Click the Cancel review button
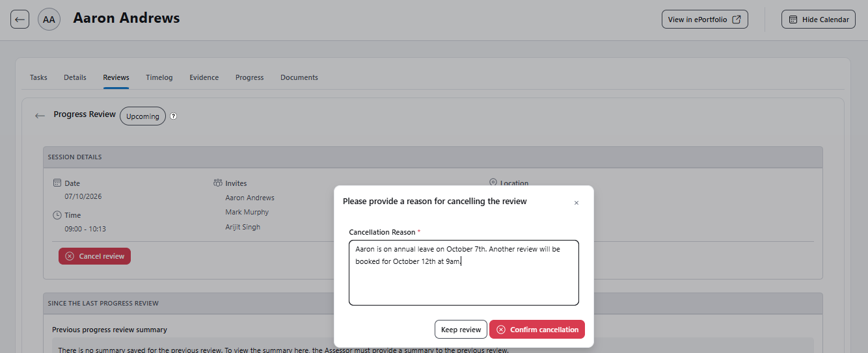The height and width of the screenshot is (353, 868). (94, 256)
